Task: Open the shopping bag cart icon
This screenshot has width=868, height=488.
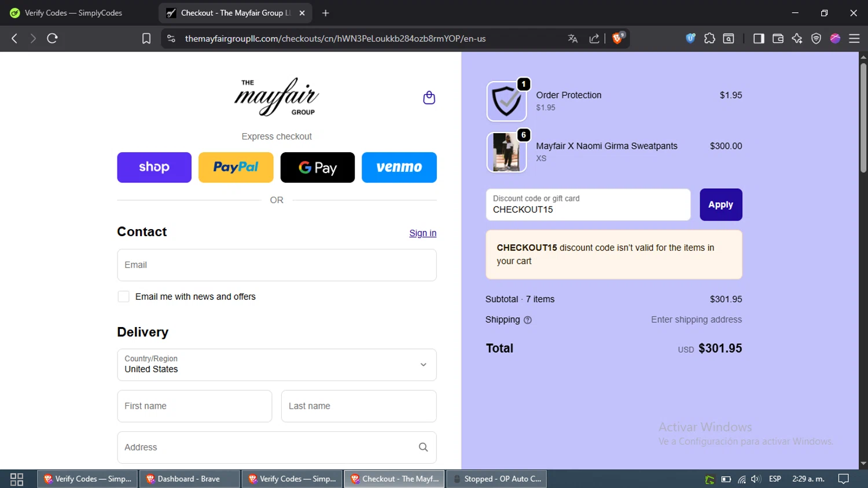Action: click(x=429, y=98)
